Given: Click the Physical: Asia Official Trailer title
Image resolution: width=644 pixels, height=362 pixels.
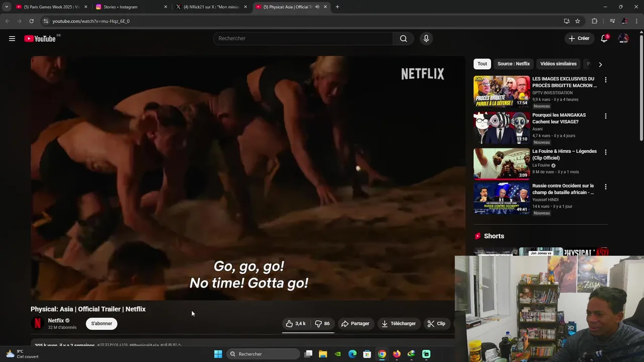Looking at the screenshot, I should [x=88, y=309].
